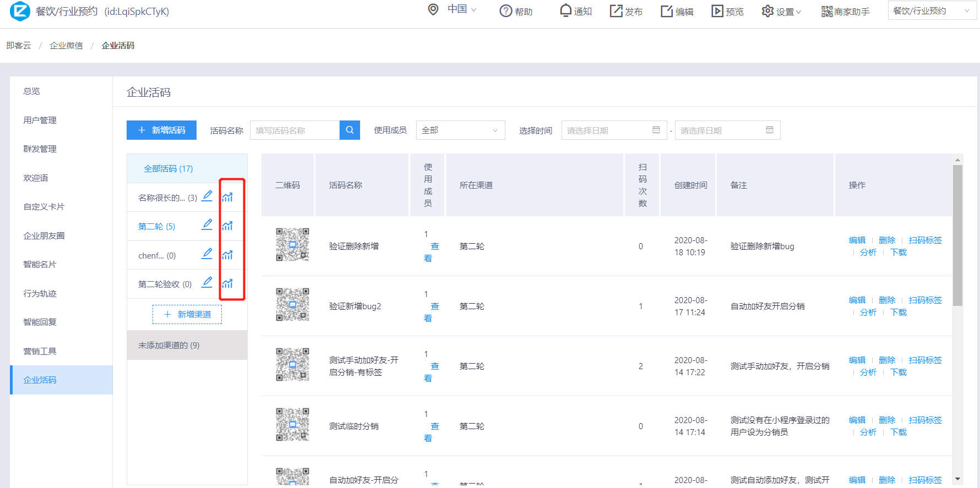The height and width of the screenshot is (488, 980).
Task: Open analytics chart for 名称很长的 channel
Action: click(x=227, y=197)
